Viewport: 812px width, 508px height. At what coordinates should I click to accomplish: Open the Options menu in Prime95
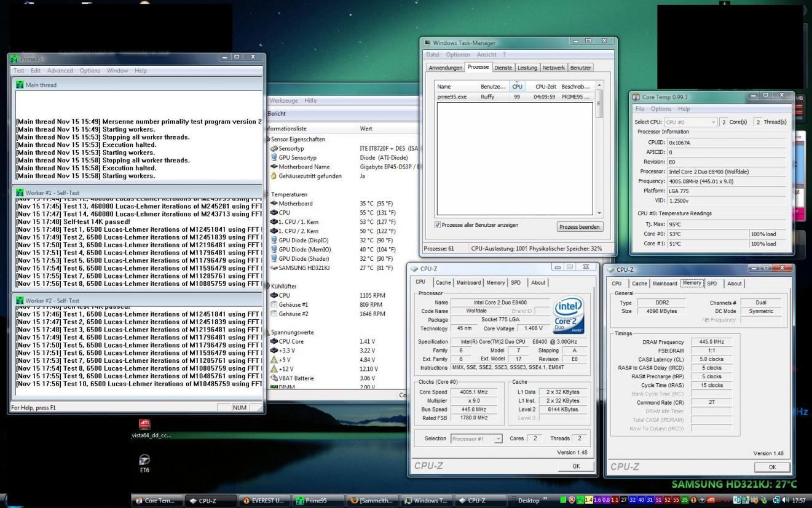(x=90, y=71)
